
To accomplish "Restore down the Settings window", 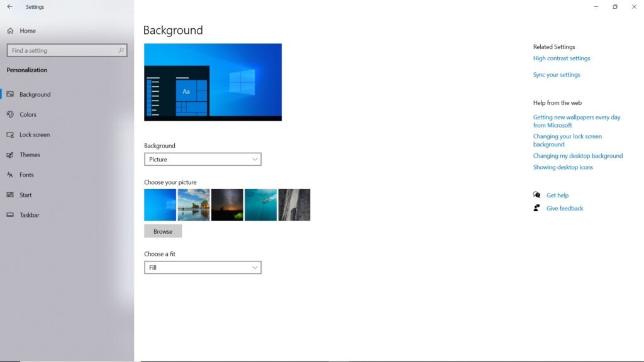I will (x=615, y=6).
